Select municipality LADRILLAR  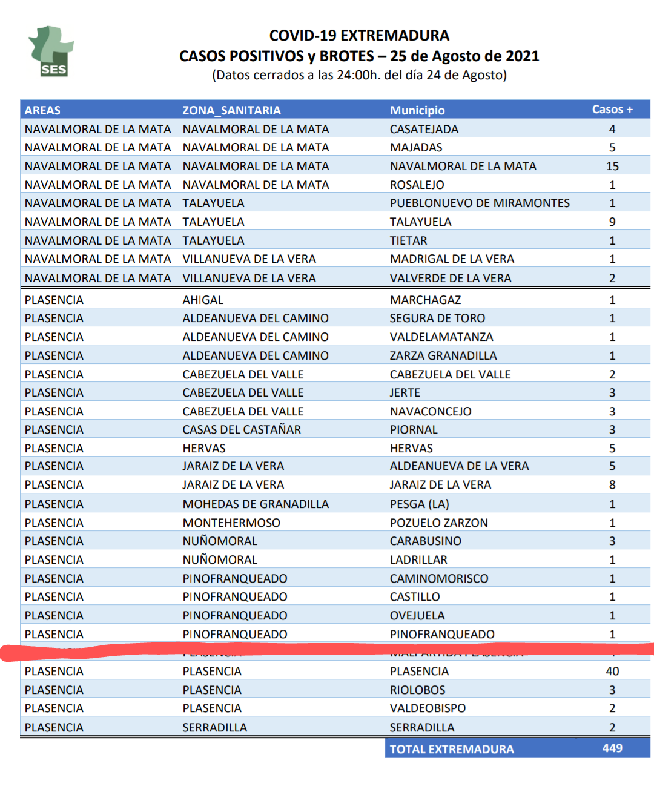point(418,559)
